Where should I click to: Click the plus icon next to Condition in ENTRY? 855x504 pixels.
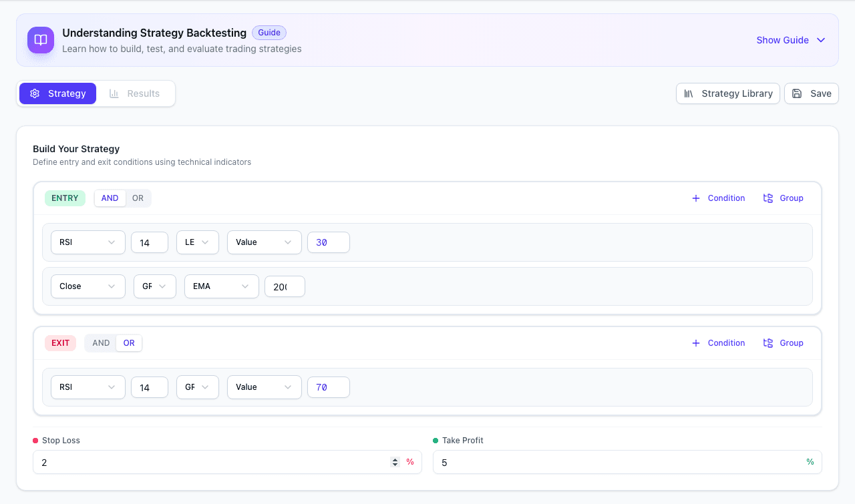click(x=695, y=198)
